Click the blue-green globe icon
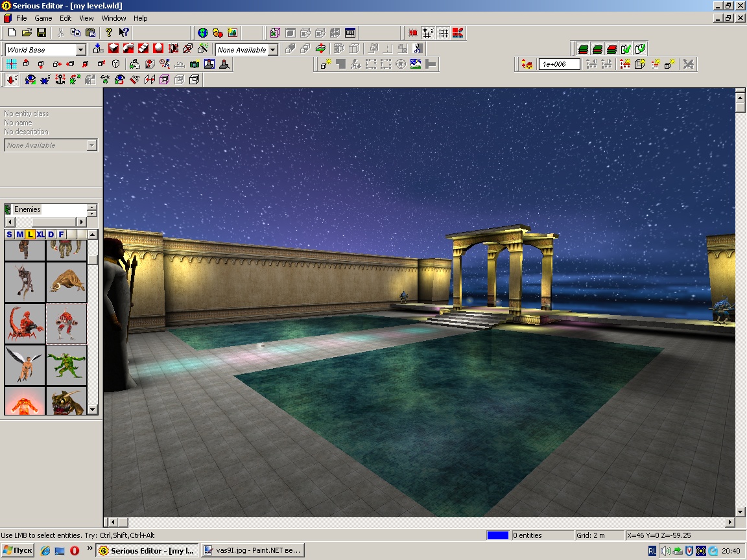This screenshot has width=747, height=560. [x=203, y=33]
